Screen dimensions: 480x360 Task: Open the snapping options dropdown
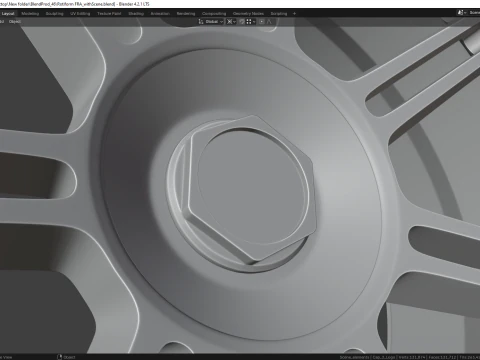click(x=251, y=22)
